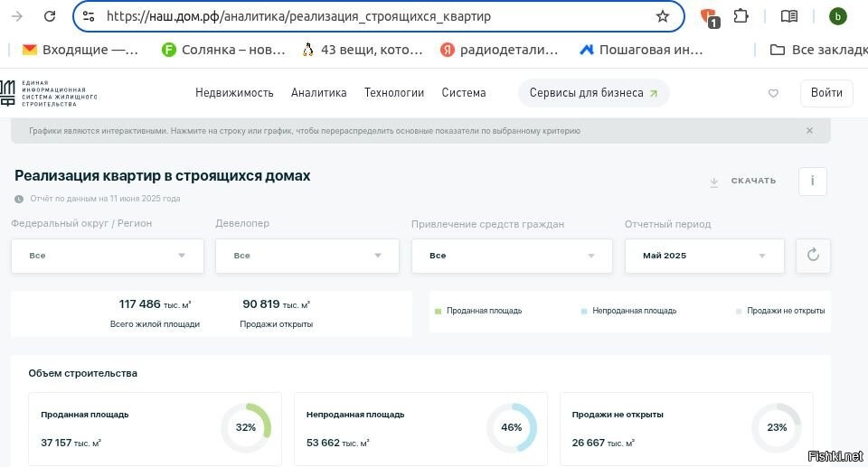Click 26 667 тыс. м² value
Viewport: 868px width, 467px height.
click(603, 443)
